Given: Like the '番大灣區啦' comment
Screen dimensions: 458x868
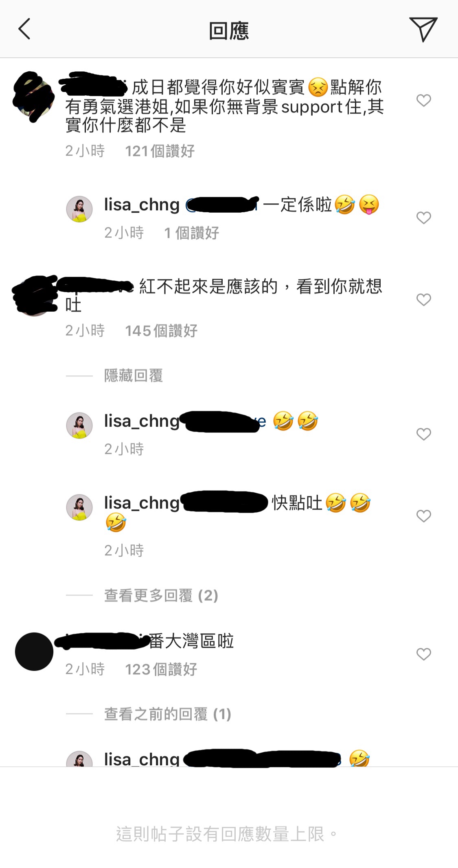Looking at the screenshot, I should pos(423,654).
